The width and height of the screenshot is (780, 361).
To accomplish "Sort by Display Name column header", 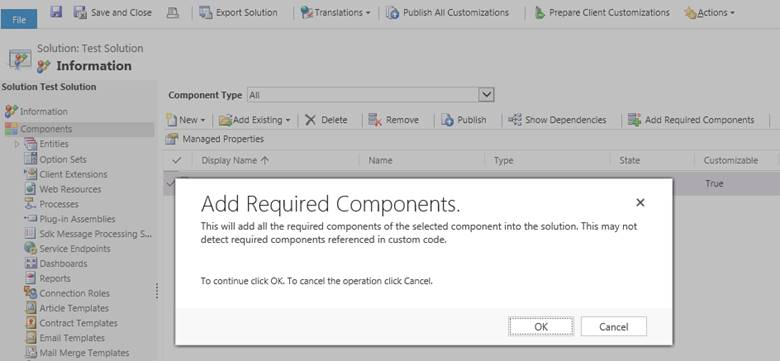I will pyautogui.click(x=235, y=160).
